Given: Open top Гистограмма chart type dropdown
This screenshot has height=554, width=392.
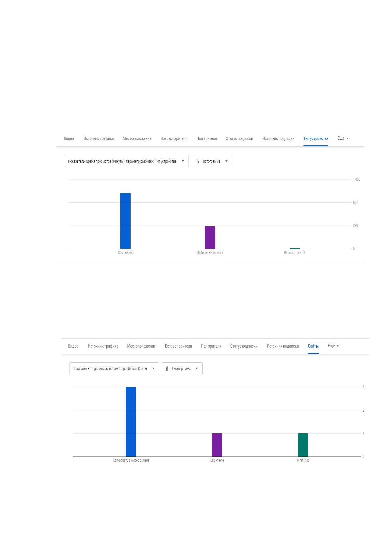Looking at the screenshot, I should point(212,161).
